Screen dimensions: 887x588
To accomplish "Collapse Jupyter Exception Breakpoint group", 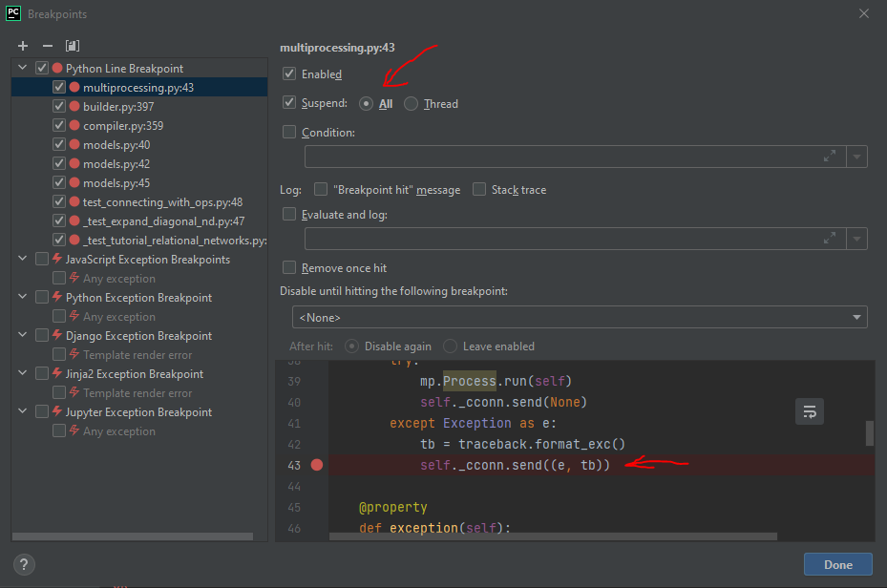I will pyautogui.click(x=23, y=411).
